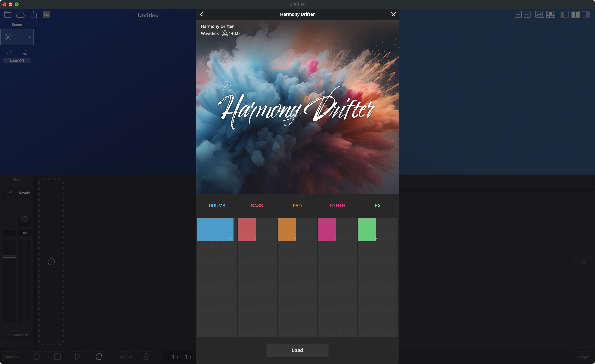Preview the orange PAD clip
595x364 pixels.
point(287,229)
